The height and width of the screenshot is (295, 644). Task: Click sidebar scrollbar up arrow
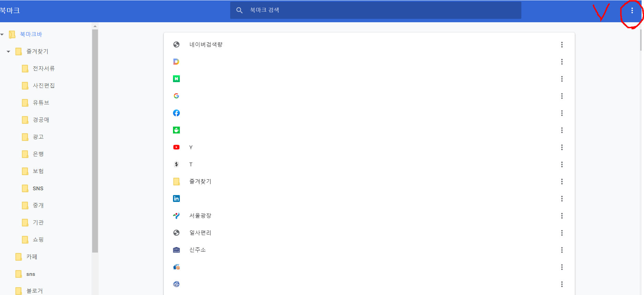(x=95, y=26)
